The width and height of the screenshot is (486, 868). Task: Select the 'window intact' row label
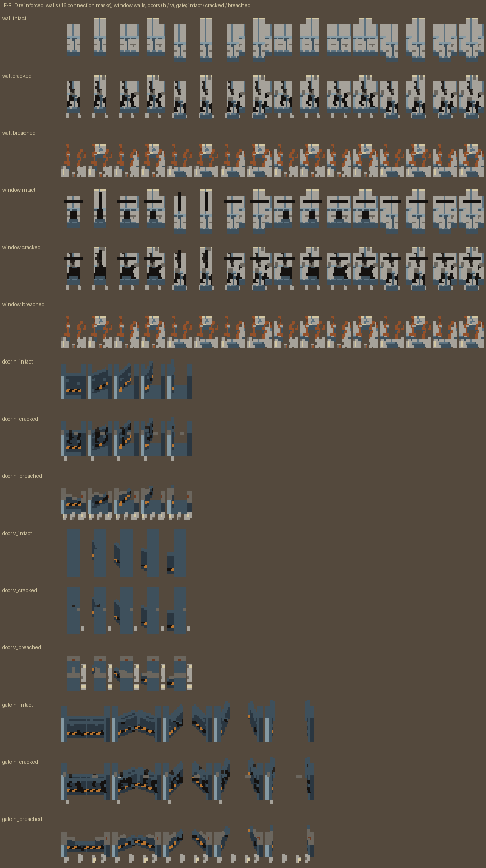click(19, 190)
